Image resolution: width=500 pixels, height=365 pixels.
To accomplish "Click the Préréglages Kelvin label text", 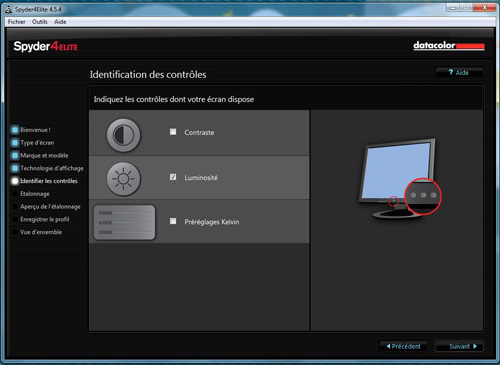I will pyautogui.click(x=212, y=222).
